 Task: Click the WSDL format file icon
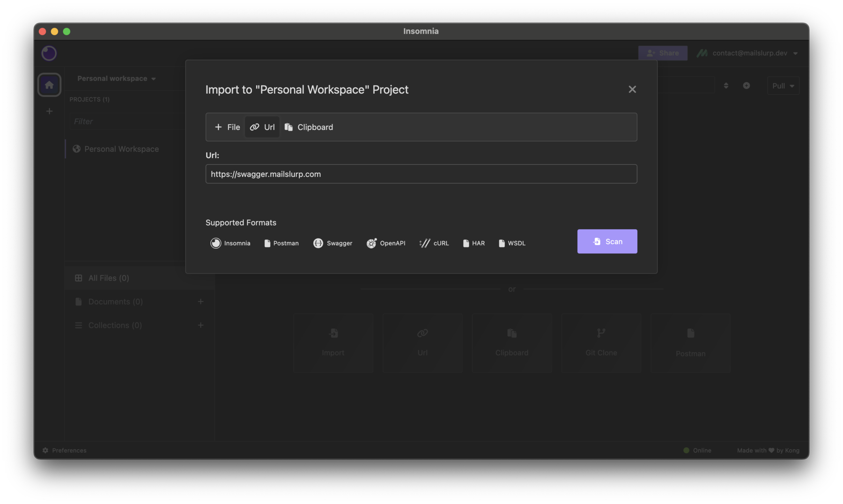coord(502,243)
